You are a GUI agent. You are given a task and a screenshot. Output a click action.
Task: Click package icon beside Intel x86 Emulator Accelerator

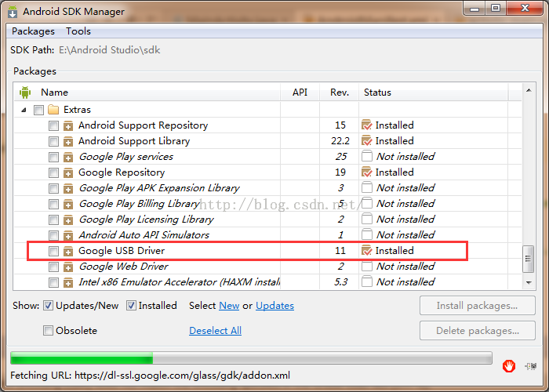[x=68, y=282]
